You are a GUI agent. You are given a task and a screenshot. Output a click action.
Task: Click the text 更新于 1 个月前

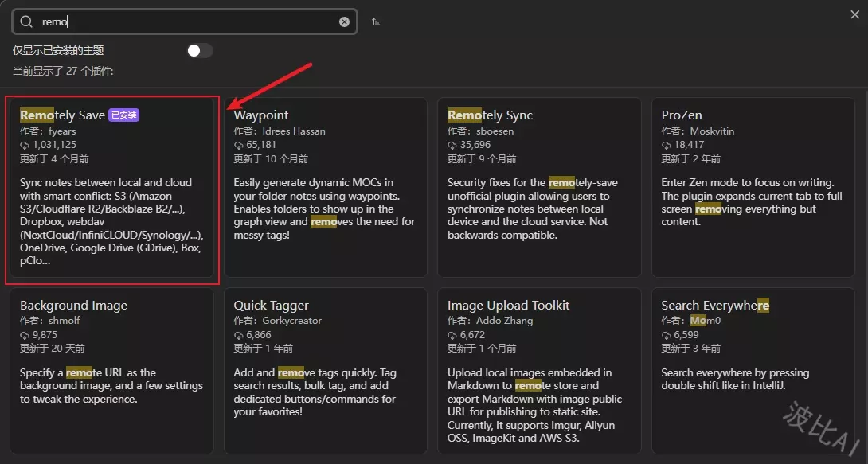click(482, 349)
